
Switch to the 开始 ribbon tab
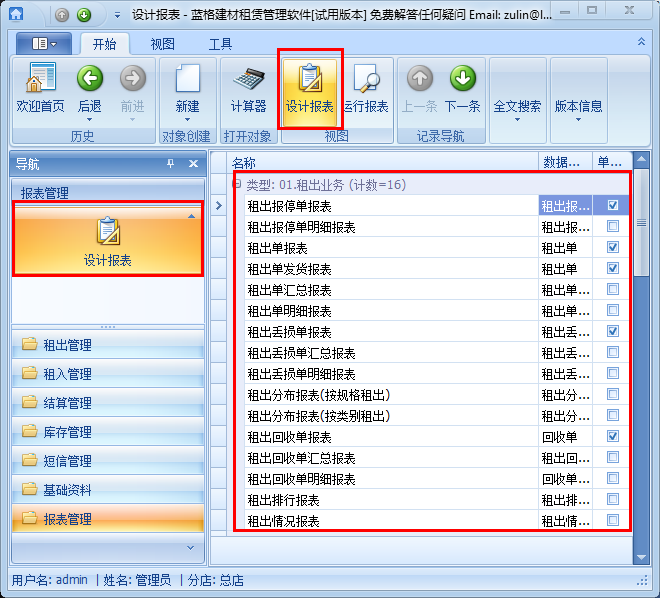coord(104,44)
